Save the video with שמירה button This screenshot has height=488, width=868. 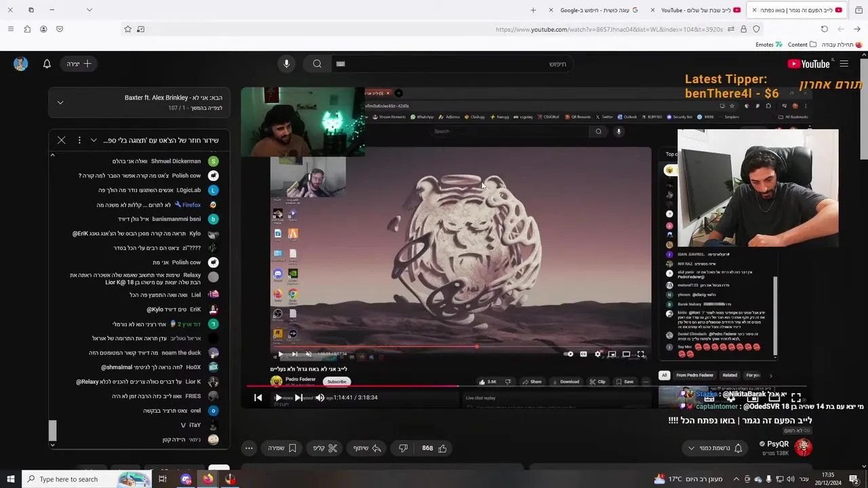(282, 448)
